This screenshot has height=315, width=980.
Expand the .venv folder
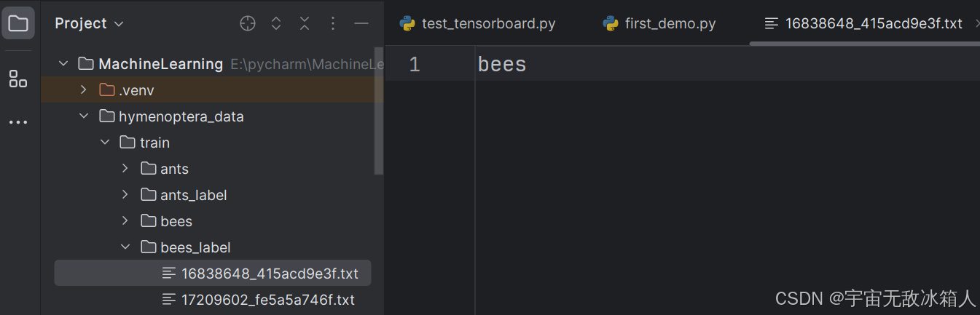click(84, 90)
